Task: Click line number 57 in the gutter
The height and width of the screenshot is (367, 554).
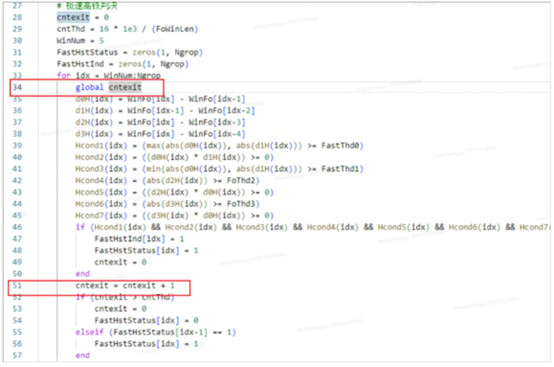Action: coord(17,355)
